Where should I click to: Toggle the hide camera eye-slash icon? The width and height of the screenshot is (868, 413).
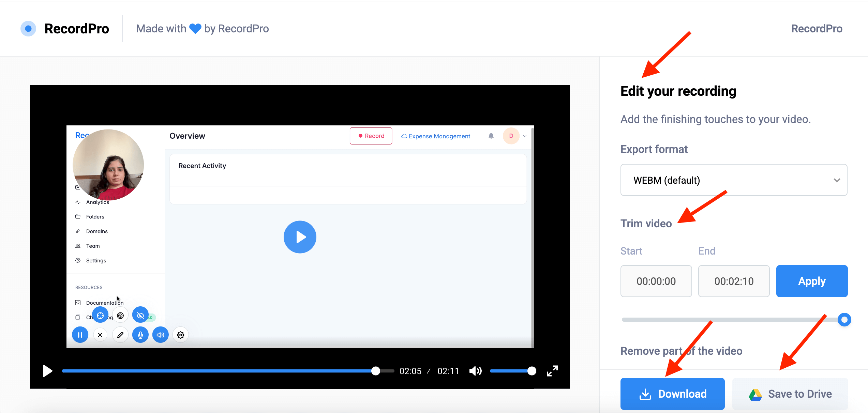tap(140, 316)
